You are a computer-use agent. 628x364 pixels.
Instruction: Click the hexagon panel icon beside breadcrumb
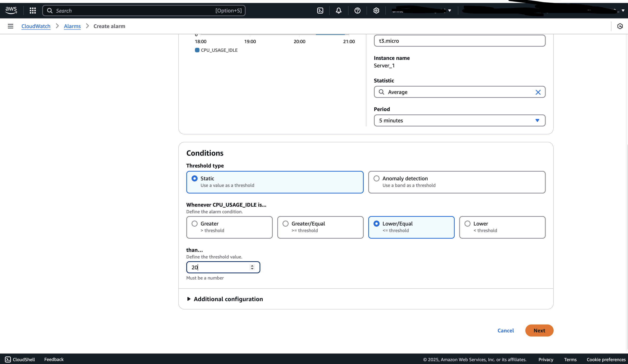coord(620,26)
